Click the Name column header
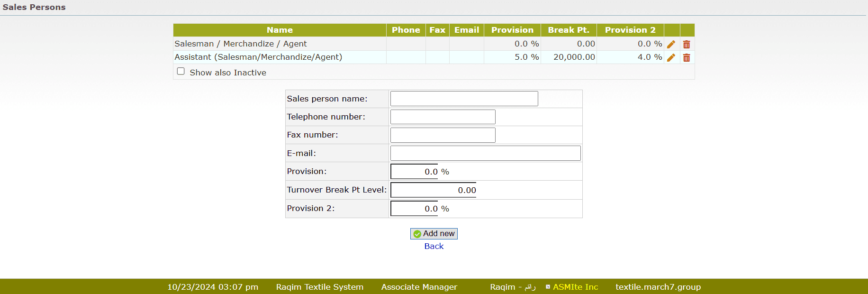The height and width of the screenshot is (294, 868). (x=280, y=30)
